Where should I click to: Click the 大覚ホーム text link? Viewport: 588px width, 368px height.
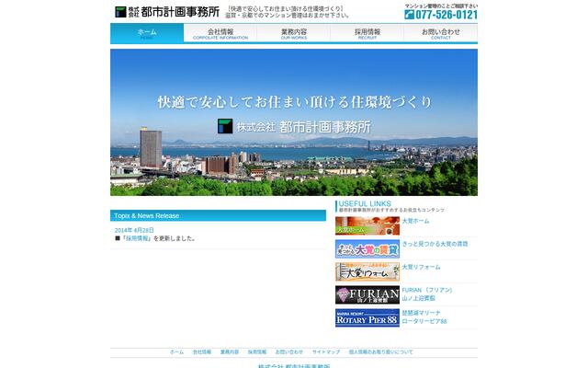tap(415, 221)
